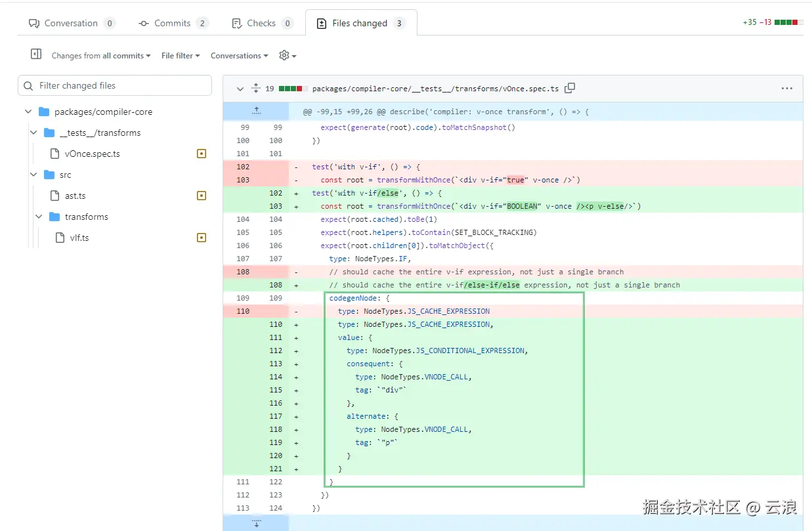Image resolution: width=812 pixels, height=531 pixels.
Task: Open vOnce.spec.ts file path link
Action: (x=435, y=89)
